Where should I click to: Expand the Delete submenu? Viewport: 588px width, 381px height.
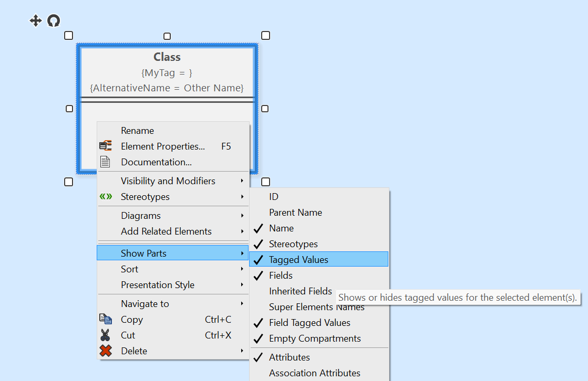pyautogui.click(x=173, y=351)
